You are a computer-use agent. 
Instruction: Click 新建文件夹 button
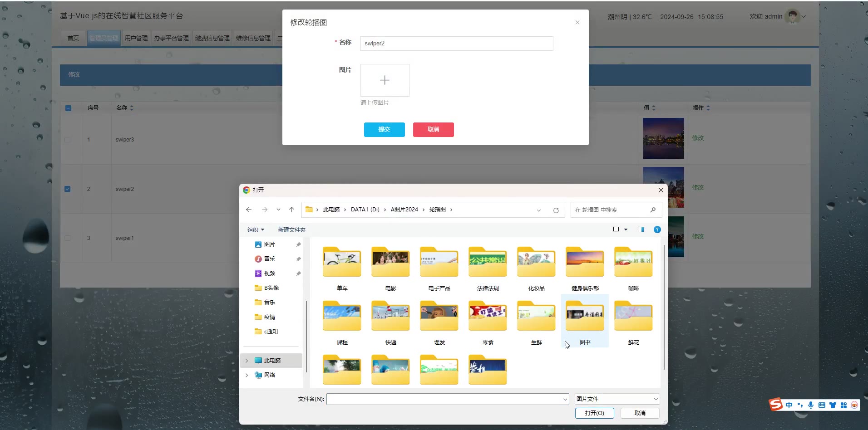[x=291, y=230]
